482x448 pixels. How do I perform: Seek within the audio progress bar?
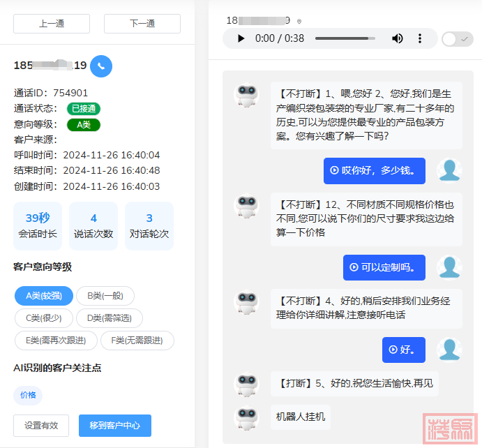(x=345, y=38)
